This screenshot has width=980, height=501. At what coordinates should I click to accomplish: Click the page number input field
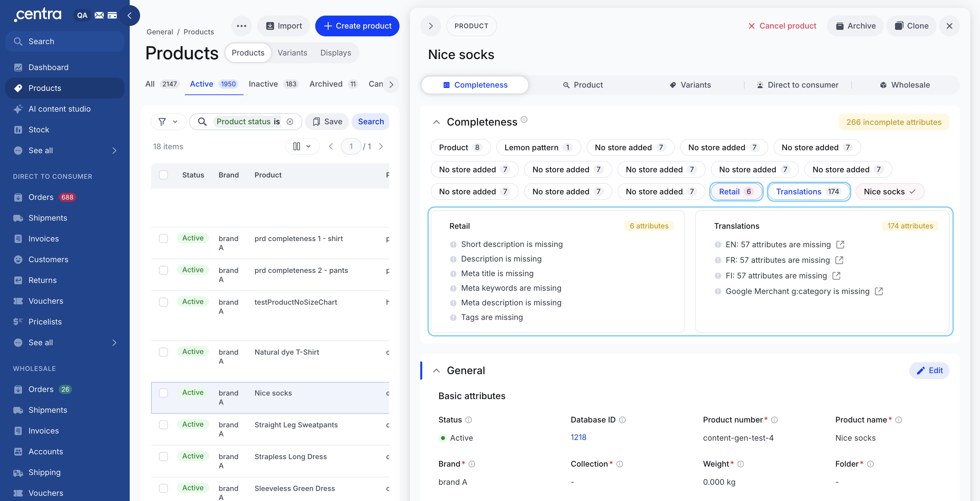(351, 146)
